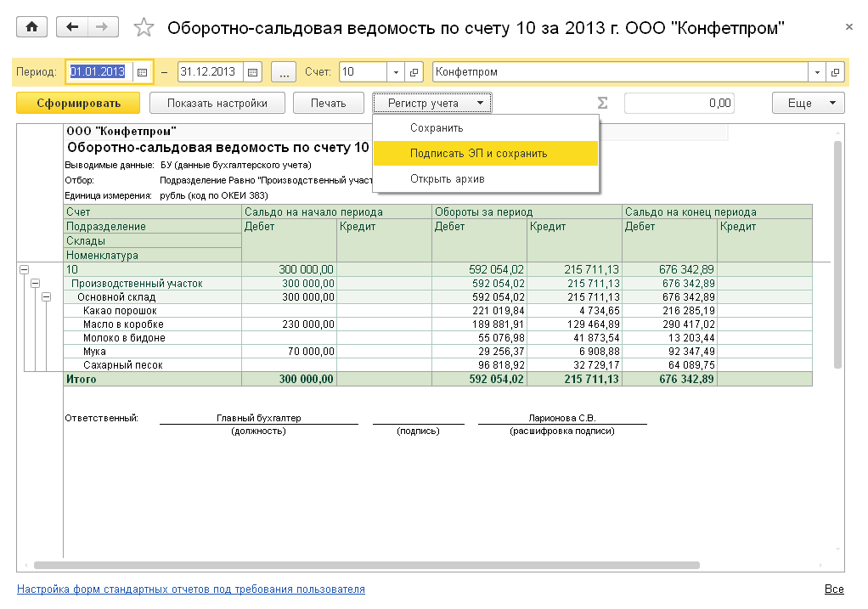Collapse Основной склад group
Screen dimensions: 868x609
[47, 297]
